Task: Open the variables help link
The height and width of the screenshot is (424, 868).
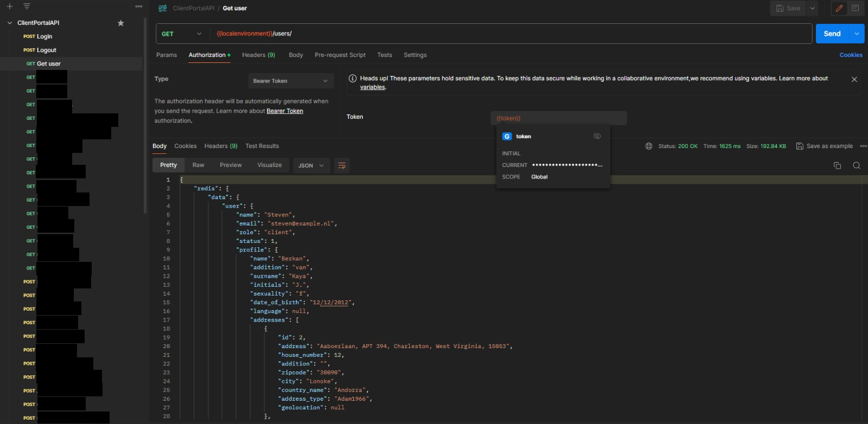Action: click(x=373, y=87)
